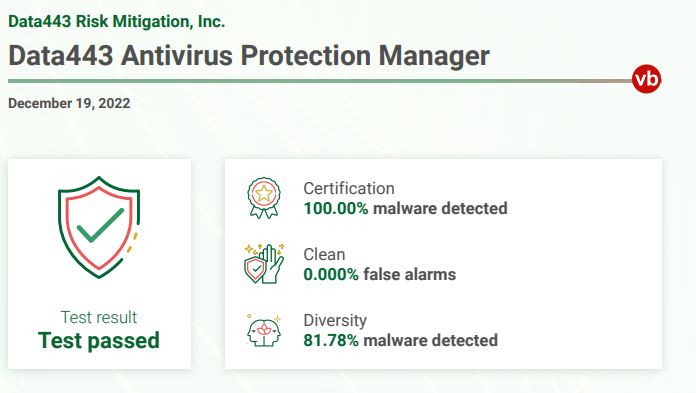Click the green gradient divider line
Image resolution: width=696 pixels, height=393 pixels.
(x=320, y=81)
